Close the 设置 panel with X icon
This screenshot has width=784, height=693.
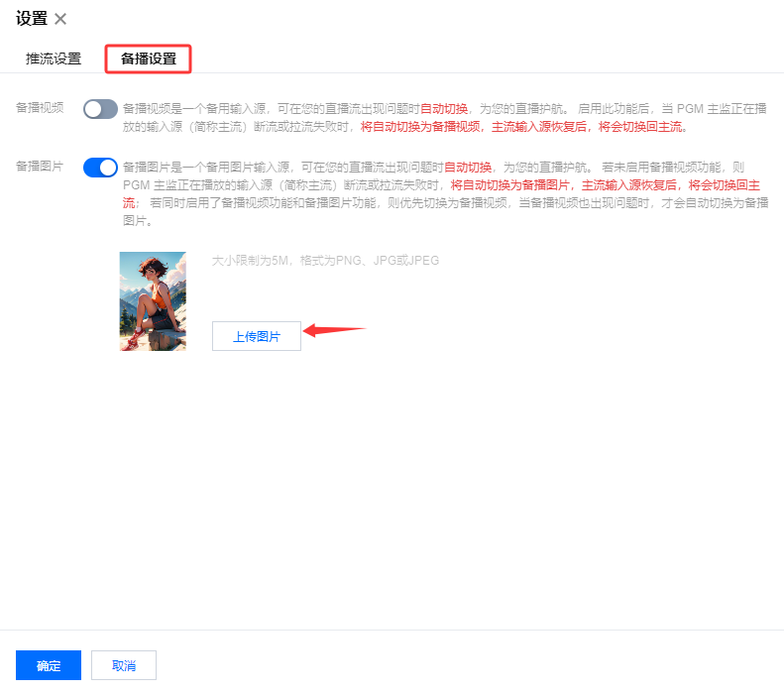click(x=60, y=19)
